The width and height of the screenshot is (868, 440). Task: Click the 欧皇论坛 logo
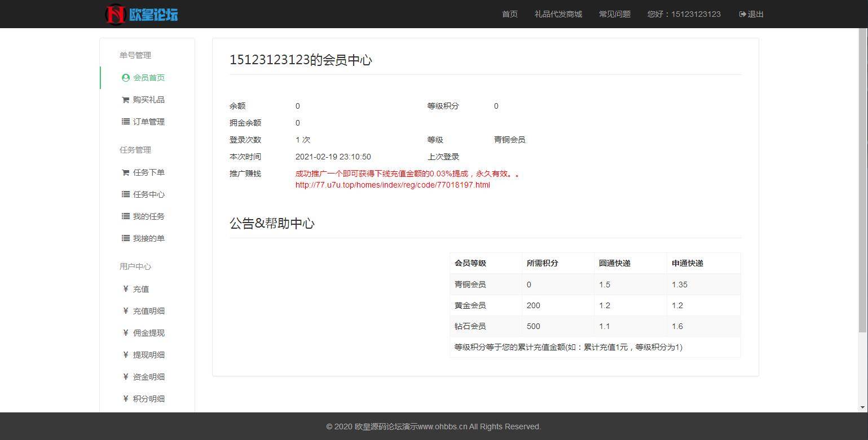click(140, 14)
